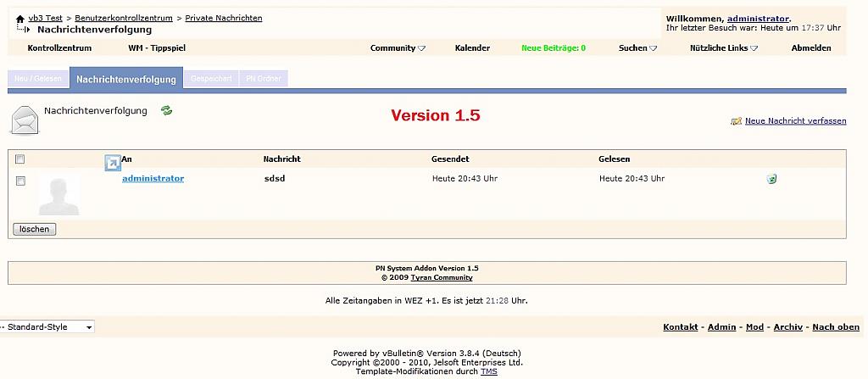Click the compose icon next to Neue Nachricht verfassen
The width and height of the screenshot is (868, 379).
(736, 121)
